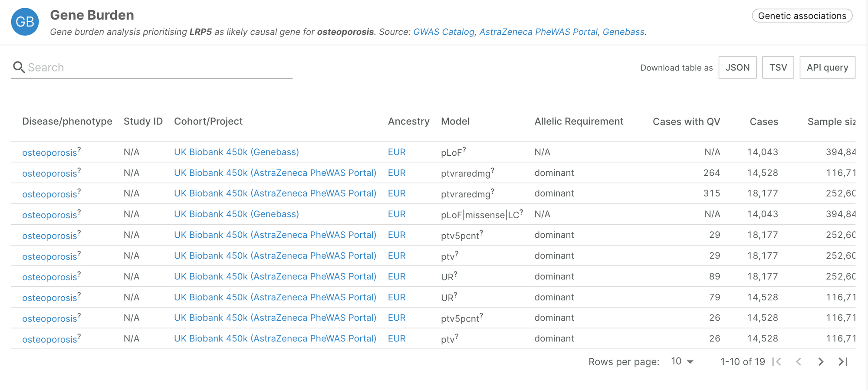Open first UK Biobank 450k (Genebass) link
Image resolution: width=868 pixels, height=390 pixels.
pos(236,152)
